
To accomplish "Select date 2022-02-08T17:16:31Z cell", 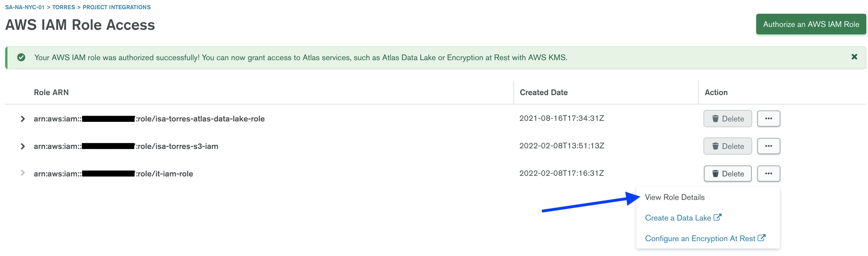I will tap(562, 173).
